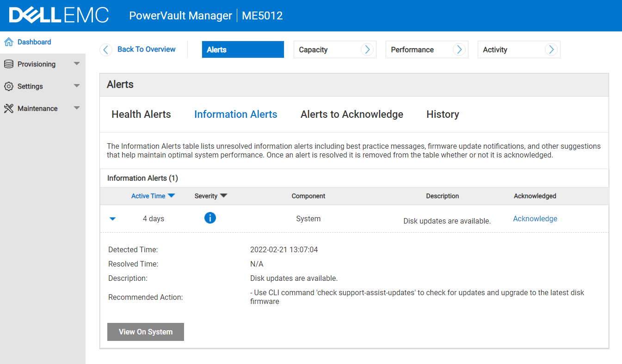Click the View On System button
Screen dimensions: 622x364
(145, 332)
